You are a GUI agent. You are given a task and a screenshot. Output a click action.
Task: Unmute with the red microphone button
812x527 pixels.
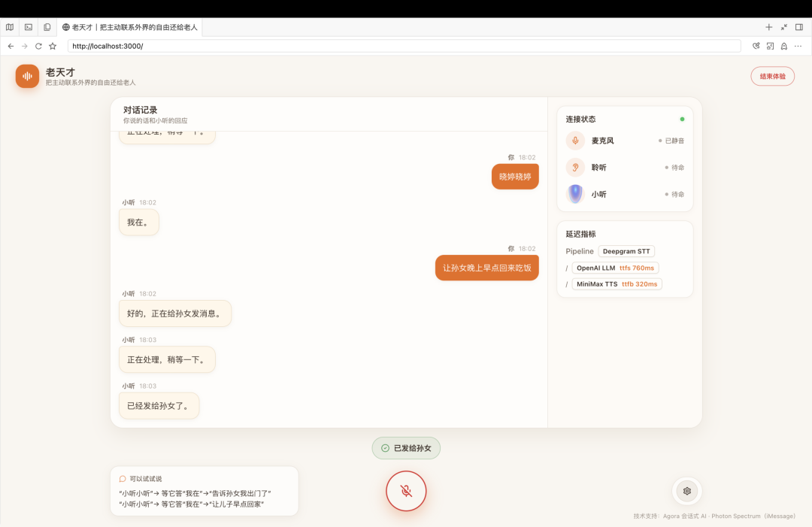coord(406,491)
